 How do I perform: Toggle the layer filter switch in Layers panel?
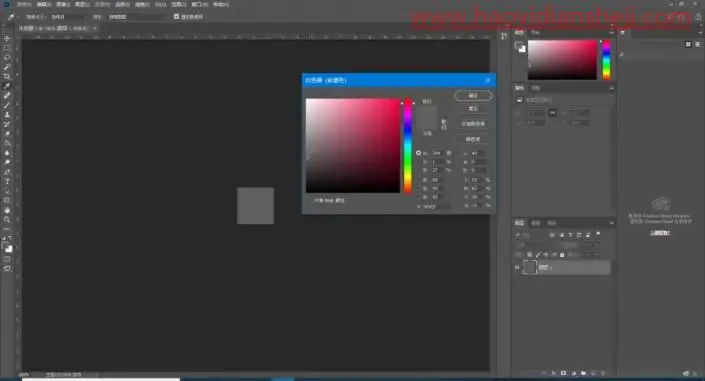click(598, 234)
